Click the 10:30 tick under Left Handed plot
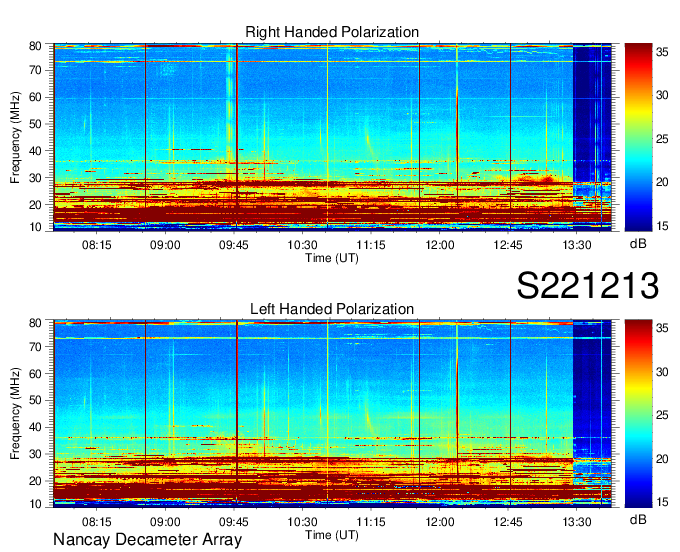The height and width of the screenshot is (552, 680). click(x=302, y=522)
